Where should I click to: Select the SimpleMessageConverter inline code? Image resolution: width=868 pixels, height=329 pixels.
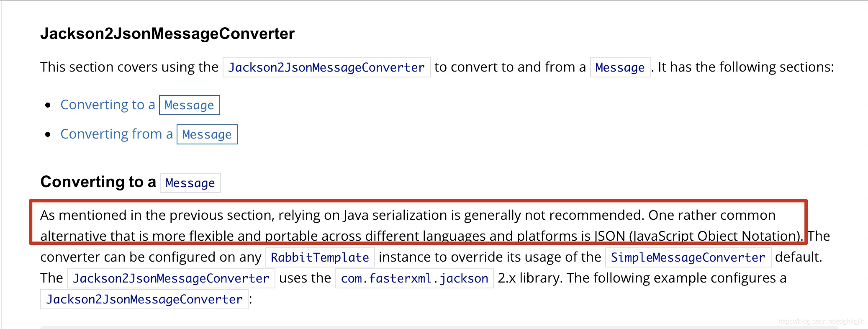coord(688,257)
